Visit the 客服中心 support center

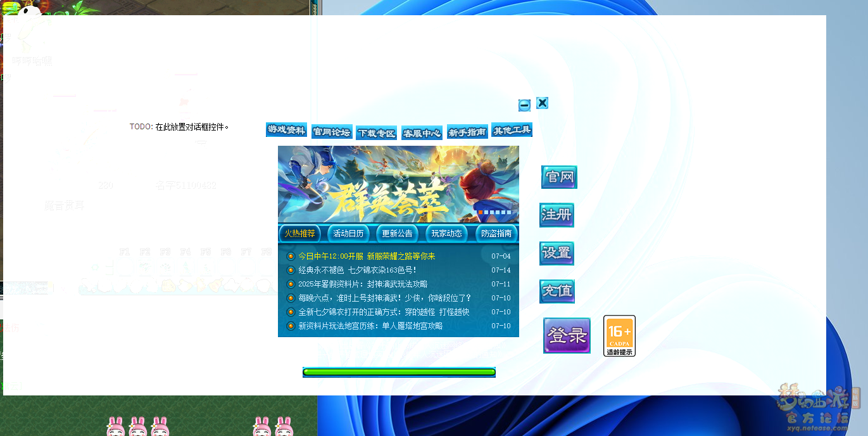pyautogui.click(x=422, y=133)
